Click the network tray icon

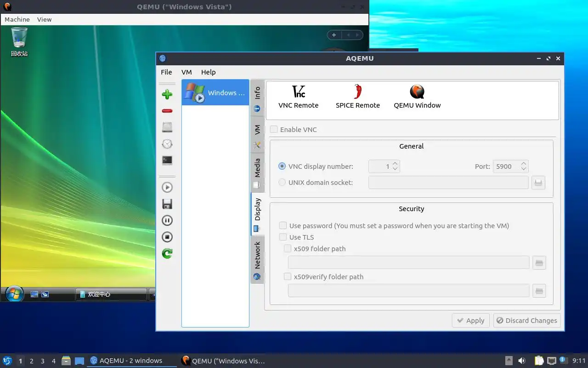coord(552,361)
